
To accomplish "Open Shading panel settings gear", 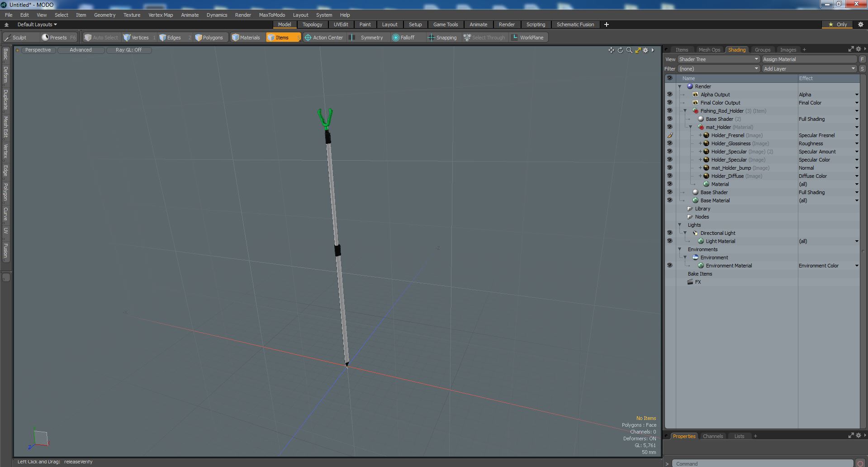I will point(858,49).
